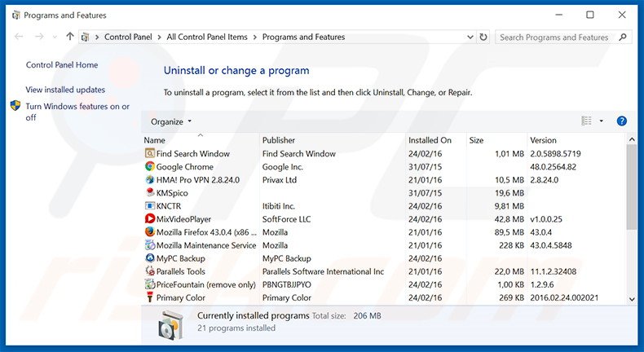Open the recent locations dropdown arrow
Screen dimensions: 644x352
coord(55,37)
